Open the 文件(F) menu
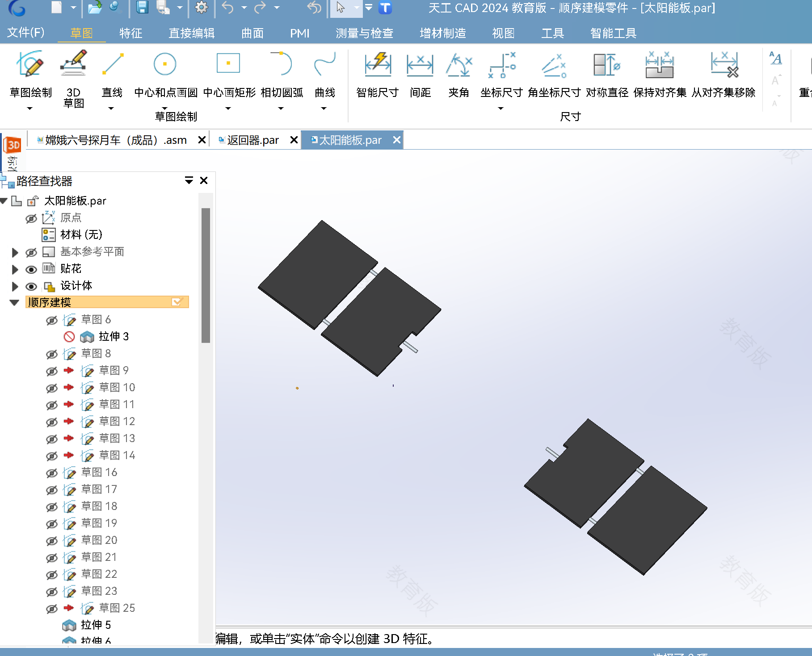This screenshot has height=656, width=812. click(26, 33)
